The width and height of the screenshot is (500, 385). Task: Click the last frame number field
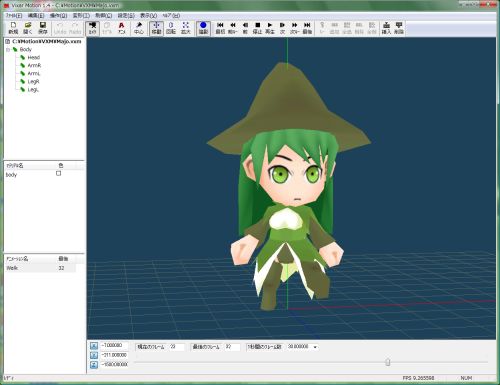click(x=232, y=347)
